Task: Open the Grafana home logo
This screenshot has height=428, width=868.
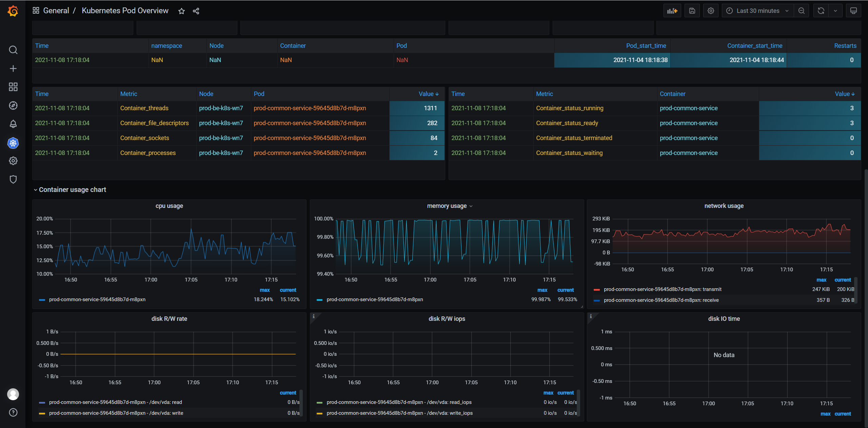Action: (13, 11)
